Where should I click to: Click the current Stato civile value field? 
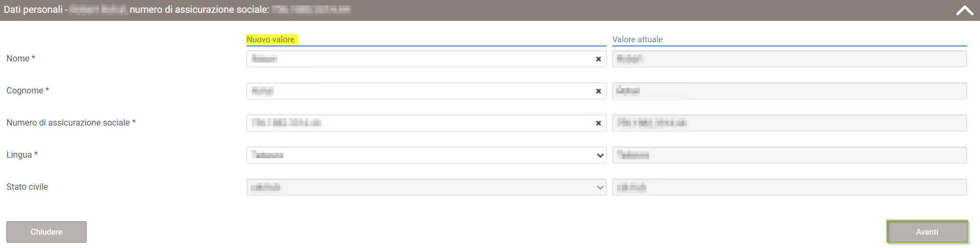tap(789, 187)
